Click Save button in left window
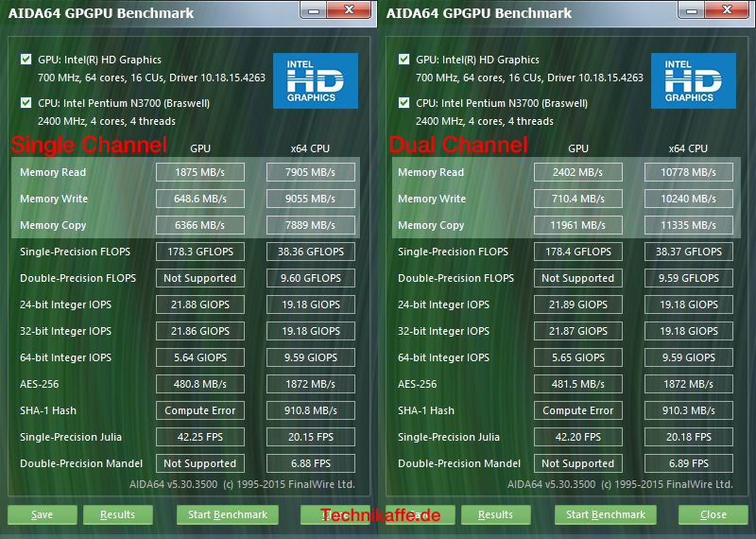This screenshot has width=756, height=539. pos(42,514)
